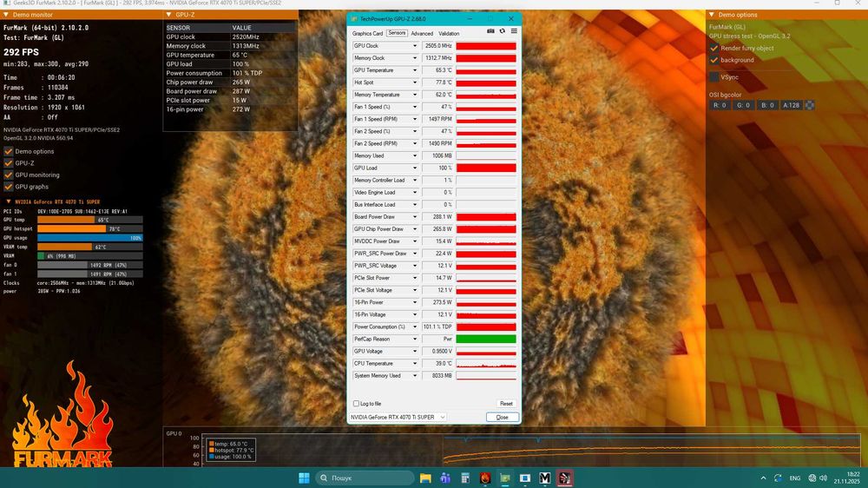
Task: Toggle the GPU graphs checkbox
Action: coord(9,187)
